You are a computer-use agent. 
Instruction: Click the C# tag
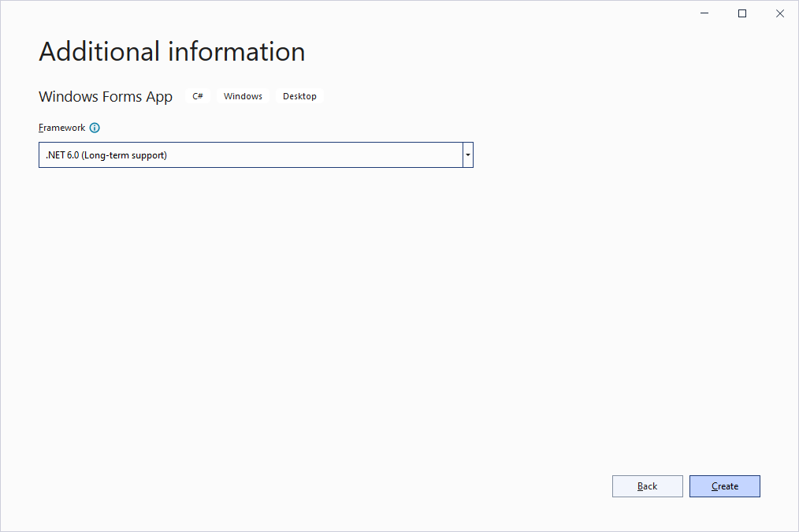(198, 96)
